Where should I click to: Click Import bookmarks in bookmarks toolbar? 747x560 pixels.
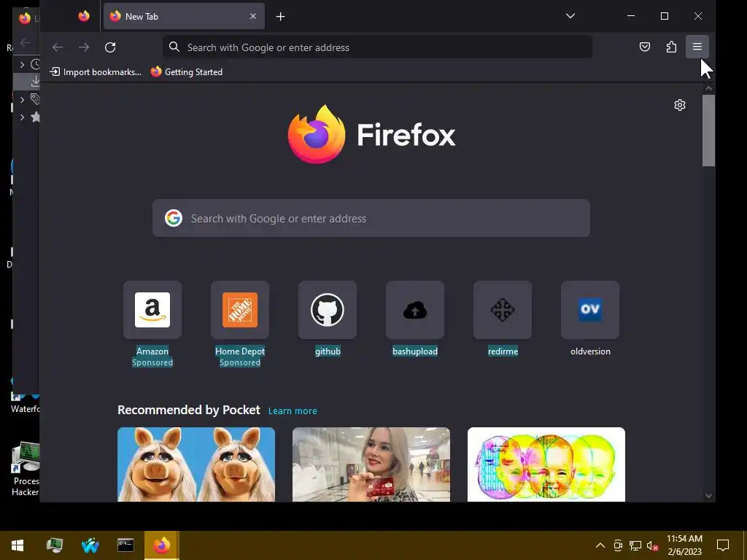click(96, 72)
